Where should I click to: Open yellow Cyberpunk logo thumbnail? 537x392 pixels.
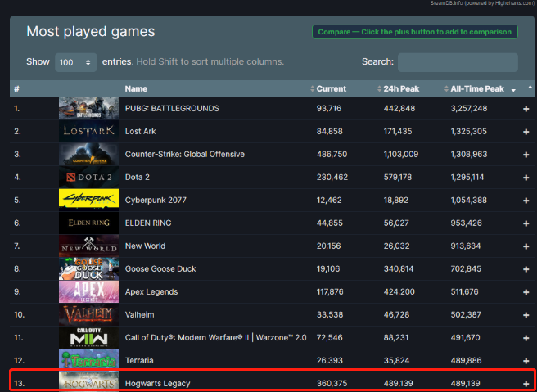[x=88, y=198]
